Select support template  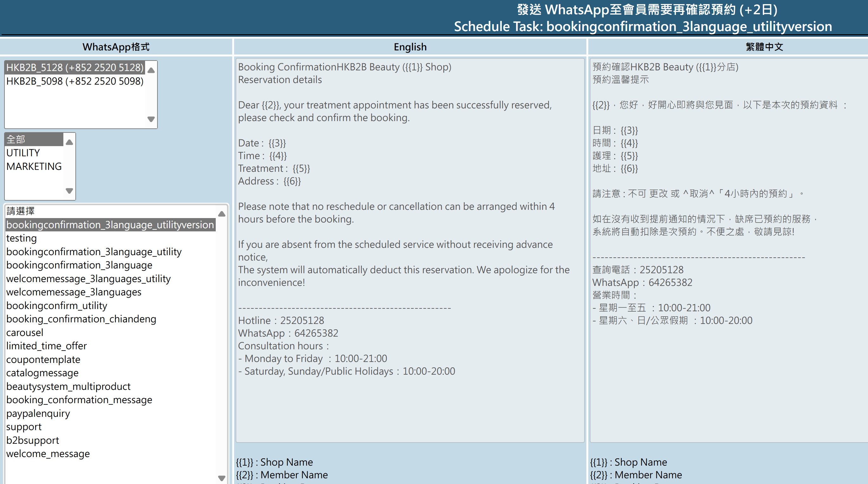(111, 427)
